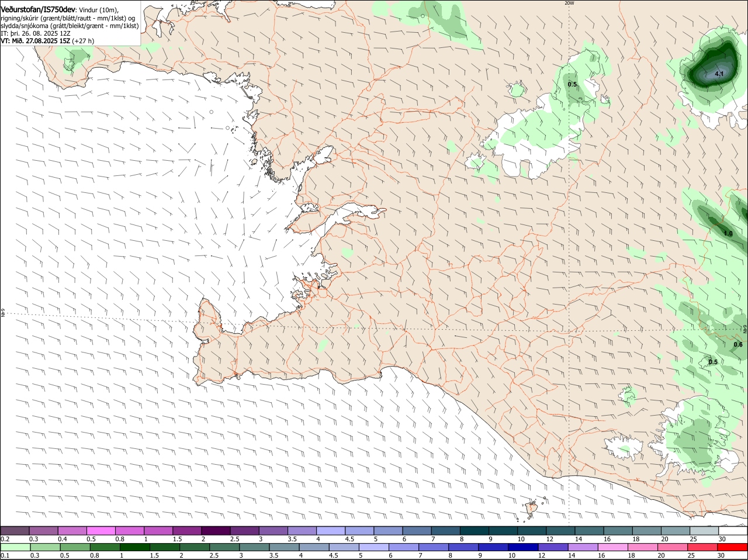The image size is (748, 560).
Task: Click the 0.1 label under the lower legend
Action: tap(5, 555)
